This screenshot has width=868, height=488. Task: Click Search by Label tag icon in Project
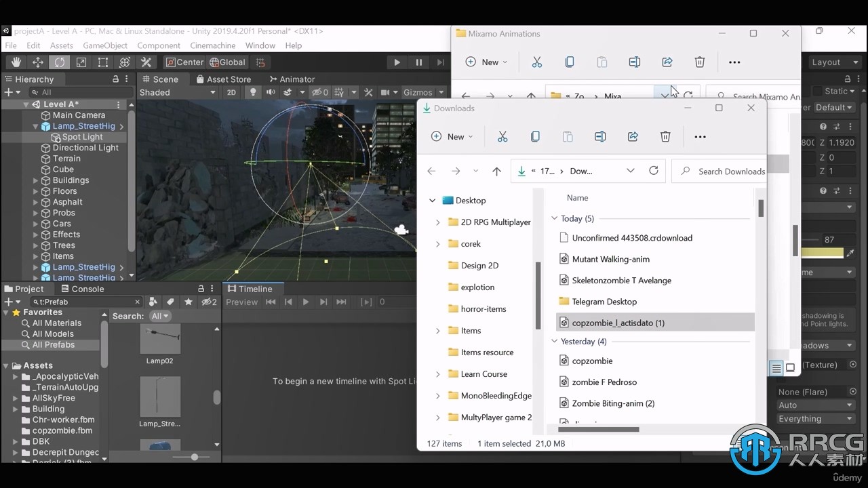pos(170,302)
